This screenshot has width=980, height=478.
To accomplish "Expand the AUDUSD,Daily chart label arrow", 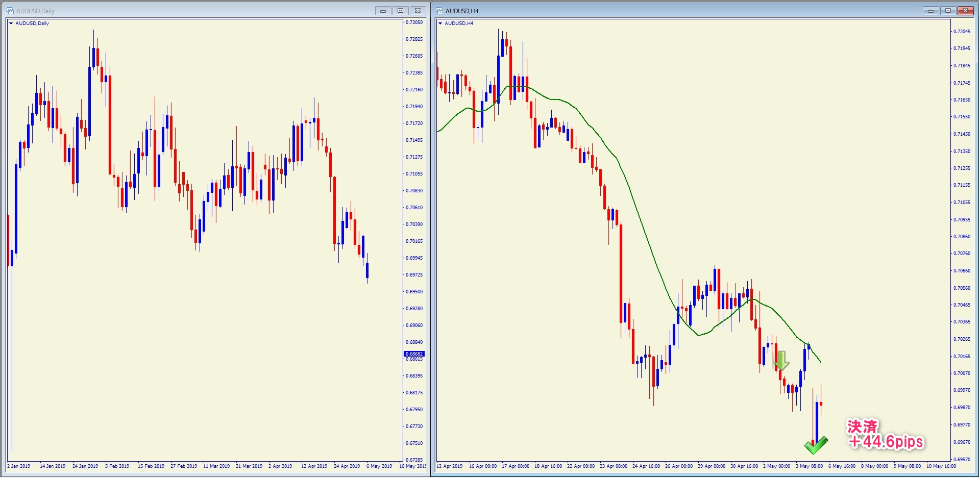I will [x=11, y=23].
